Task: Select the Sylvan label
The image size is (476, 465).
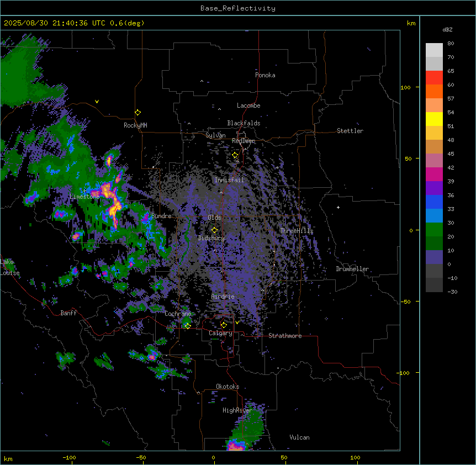Action: [x=215, y=135]
